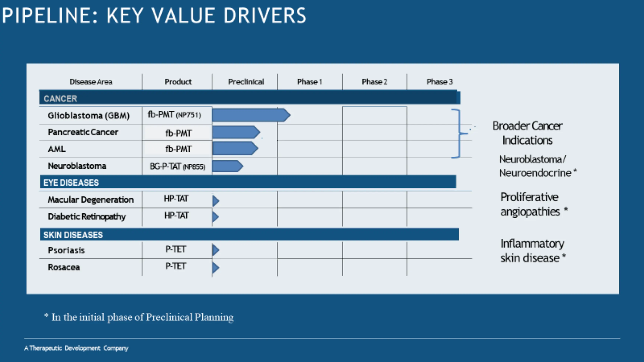
Task: Click the Macular Degeneration arrow marker
Action: [x=216, y=201]
